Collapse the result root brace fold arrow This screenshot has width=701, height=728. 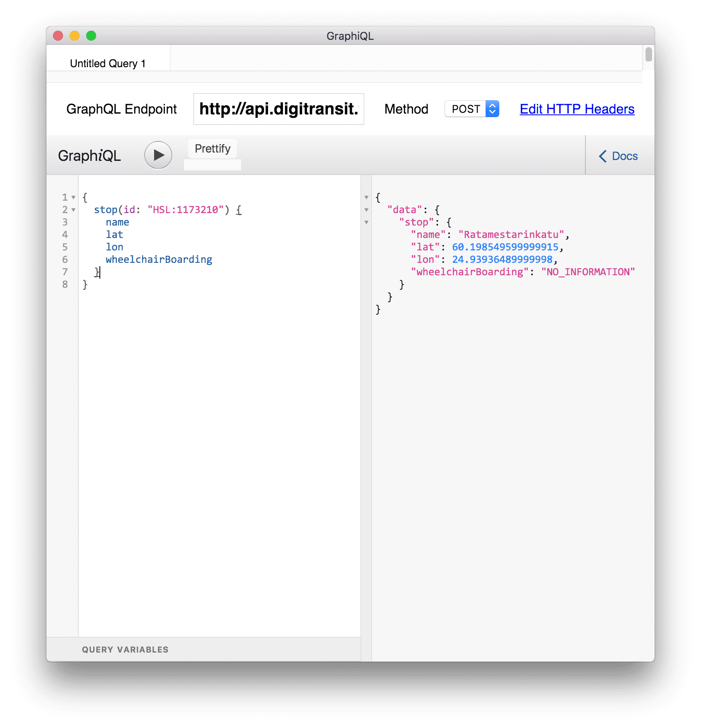(x=366, y=197)
